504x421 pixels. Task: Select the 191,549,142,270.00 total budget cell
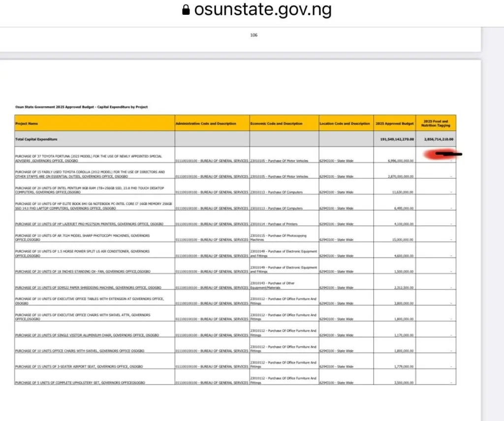click(x=397, y=139)
